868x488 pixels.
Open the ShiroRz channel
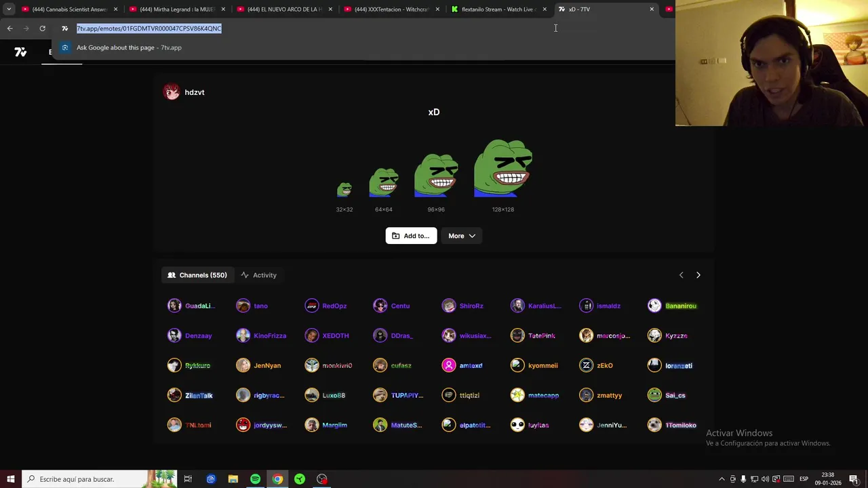462,306
